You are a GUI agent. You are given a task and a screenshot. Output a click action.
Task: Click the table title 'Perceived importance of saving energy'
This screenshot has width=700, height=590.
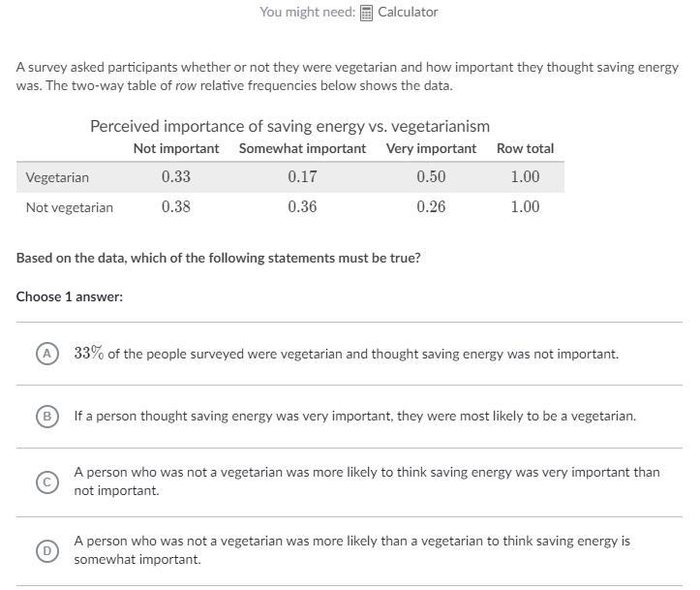point(289,126)
